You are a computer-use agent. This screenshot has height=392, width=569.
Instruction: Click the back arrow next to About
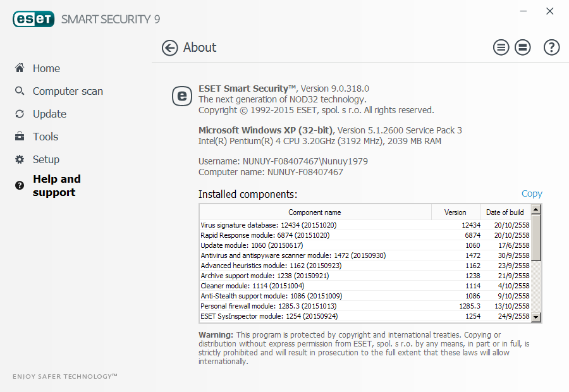[x=169, y=48]
